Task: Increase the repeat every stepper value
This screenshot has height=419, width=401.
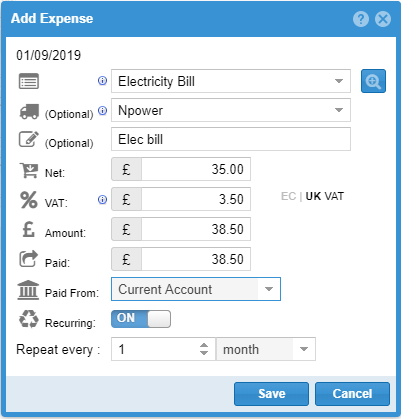Action: pos(204,345)
